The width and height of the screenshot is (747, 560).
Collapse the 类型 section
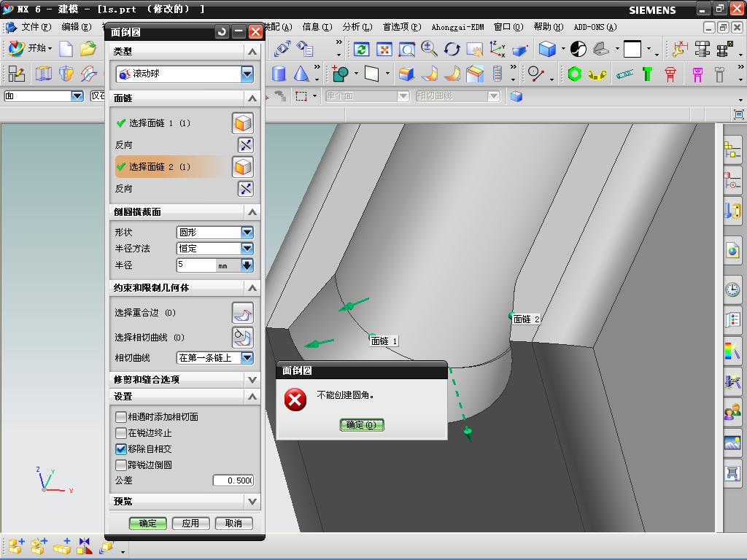click(252, 52)
